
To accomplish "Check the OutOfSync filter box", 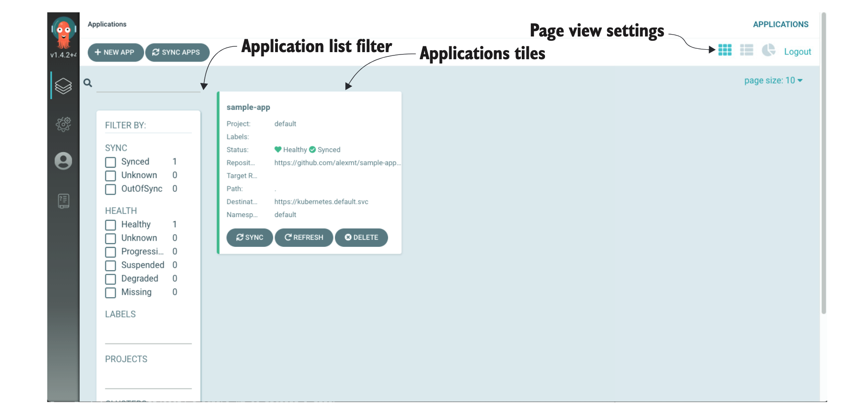I will coord(111,190).
